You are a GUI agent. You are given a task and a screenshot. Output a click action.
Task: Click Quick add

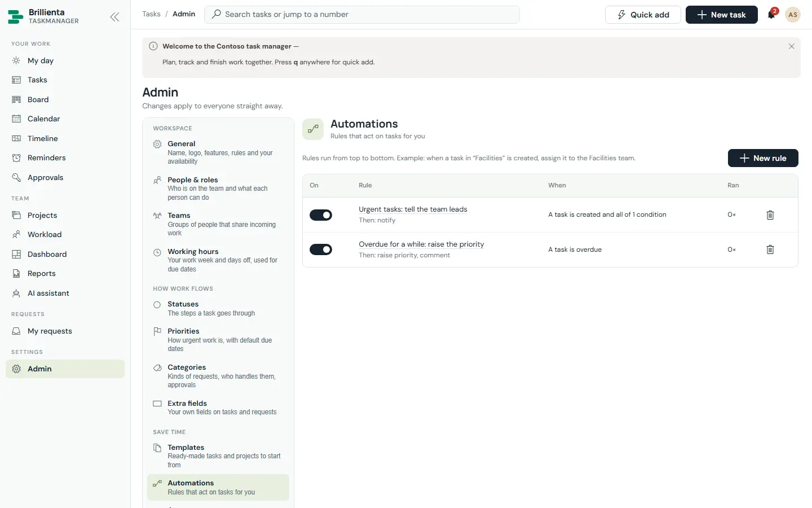pos(643,15)
